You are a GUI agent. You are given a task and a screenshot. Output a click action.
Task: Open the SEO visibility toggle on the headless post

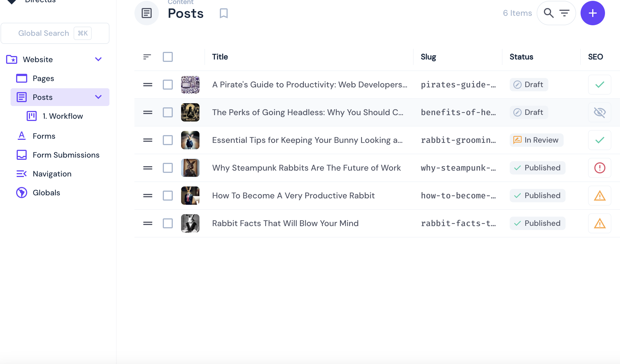(599, 112)
